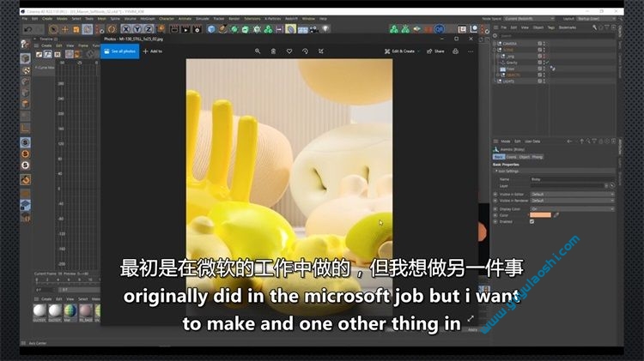Viewport: 644px width, 361px height.
Task: Open the See more dots in Photos
Action: (x=471, y=51)
